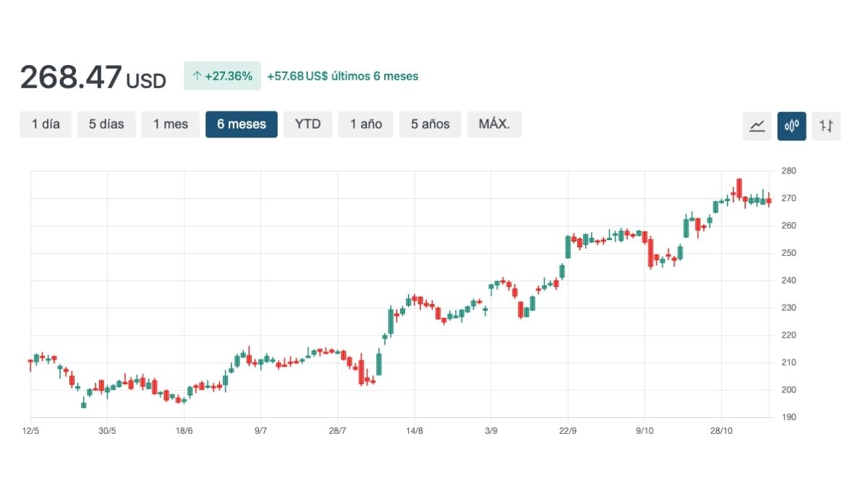Click the 22/9 date axis label

tap(568, 431)
